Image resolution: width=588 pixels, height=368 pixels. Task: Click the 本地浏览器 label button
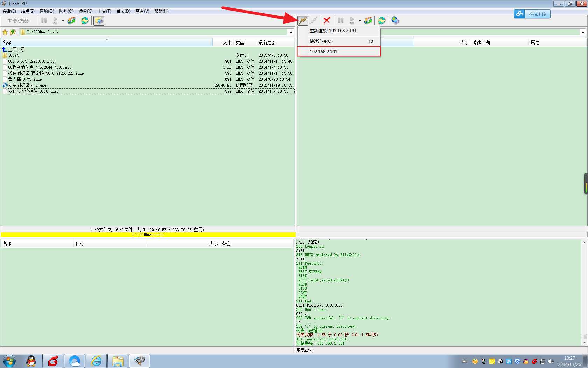[18, 21]
